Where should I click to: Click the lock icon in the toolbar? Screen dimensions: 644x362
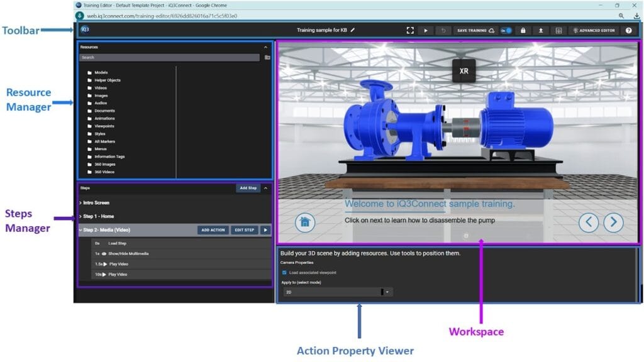coord(523,30)
